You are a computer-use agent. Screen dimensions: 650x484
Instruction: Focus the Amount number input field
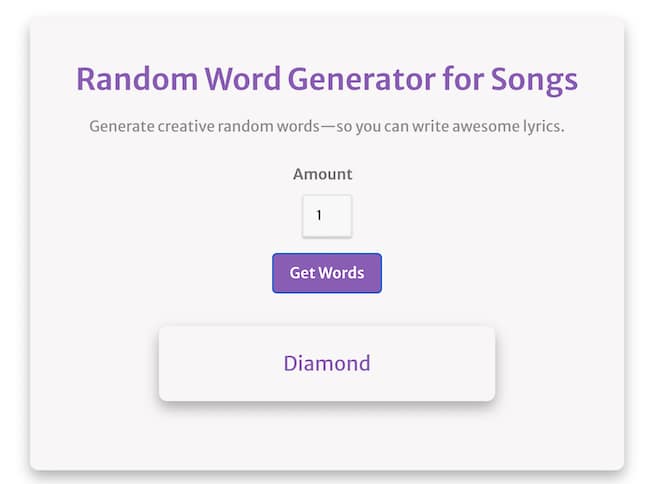tap(327, 216)
